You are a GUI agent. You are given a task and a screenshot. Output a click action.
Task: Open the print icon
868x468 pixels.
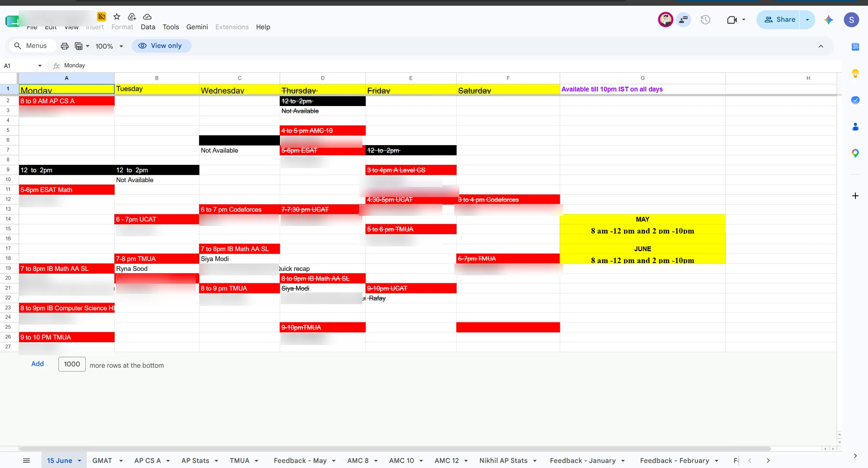click(65, 46)
